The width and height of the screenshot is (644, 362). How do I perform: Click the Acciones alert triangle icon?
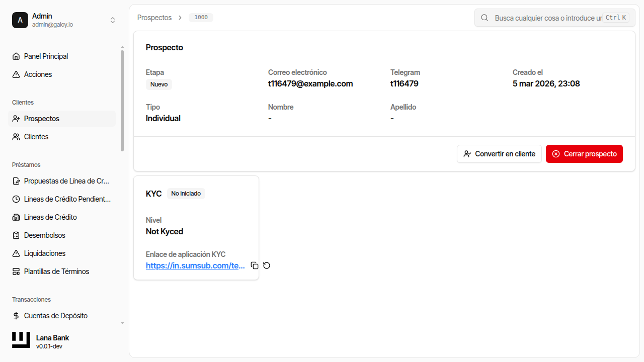click(16, 74)
